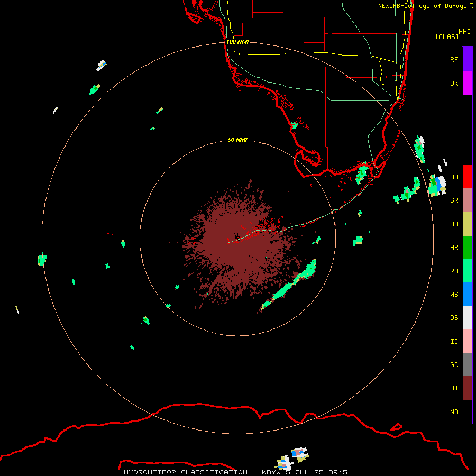Image resolution: width=476 pixels, height=476 pixels.
Task: Select the GC gray legend swatch
Action: [x=467, y=364]
